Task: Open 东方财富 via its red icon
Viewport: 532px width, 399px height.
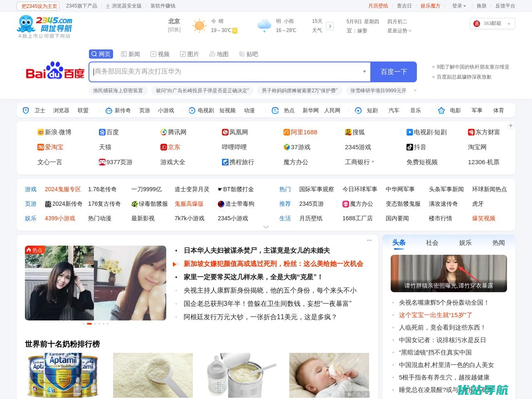Action: tap(471, 132)
